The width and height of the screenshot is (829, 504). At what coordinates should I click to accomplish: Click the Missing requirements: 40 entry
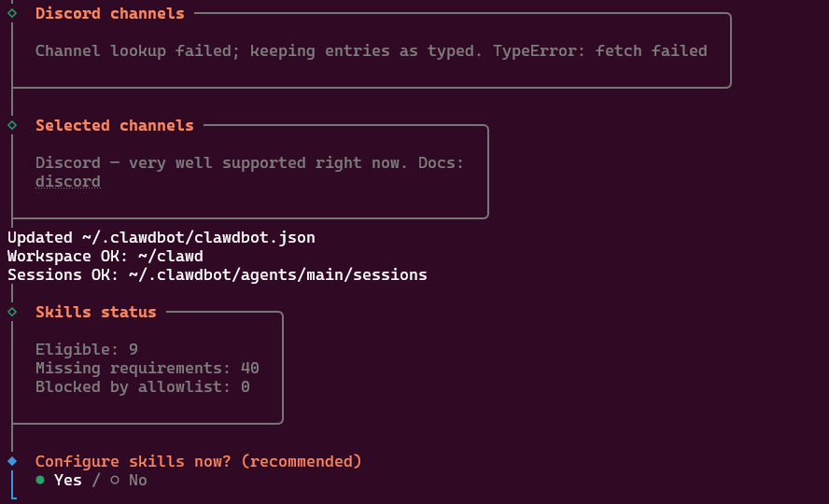[148, 368]
